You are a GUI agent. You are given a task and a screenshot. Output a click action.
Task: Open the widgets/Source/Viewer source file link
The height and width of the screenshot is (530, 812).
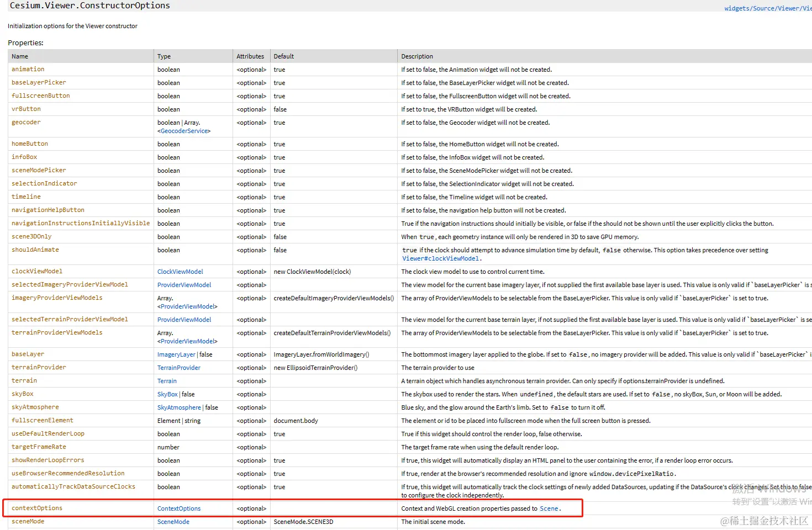click(x=768, y=8)
